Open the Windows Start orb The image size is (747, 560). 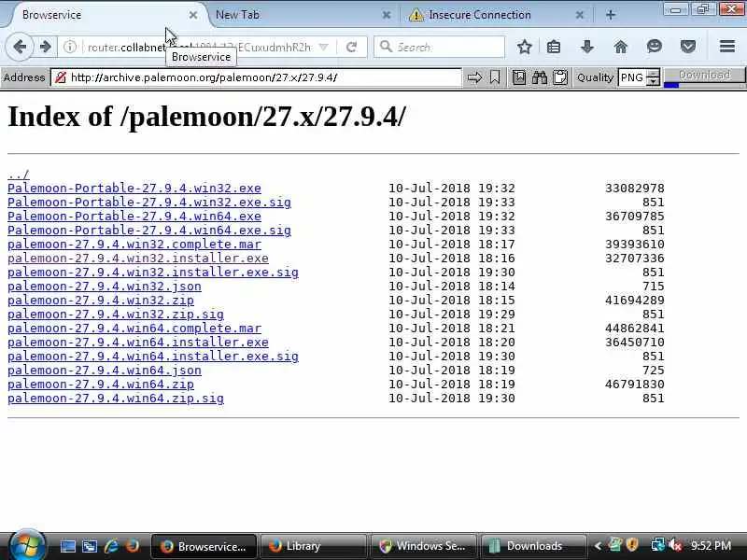[x=27, y=545]
